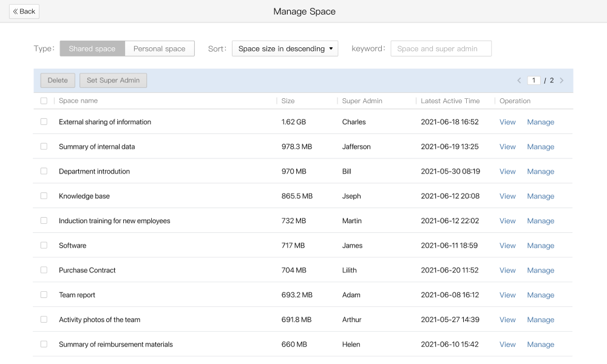The height and width of the screenshot is (364, 607).
Task: Manage the Purchase Contract space
Action: point(541,271)
